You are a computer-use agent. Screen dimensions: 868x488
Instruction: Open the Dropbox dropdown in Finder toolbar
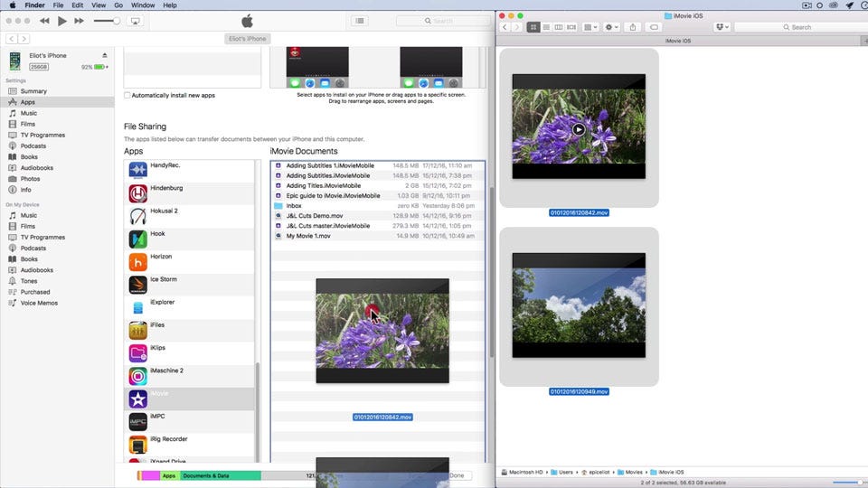point(722,27)
